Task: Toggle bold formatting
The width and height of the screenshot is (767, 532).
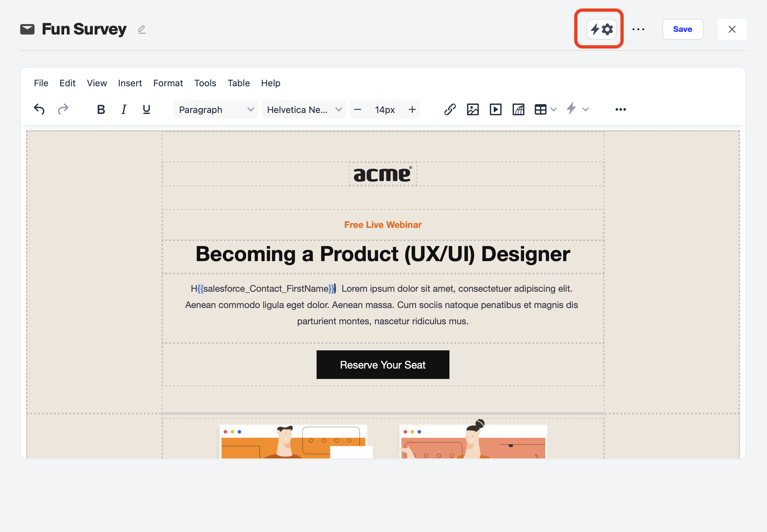Action: click(101, 109)
